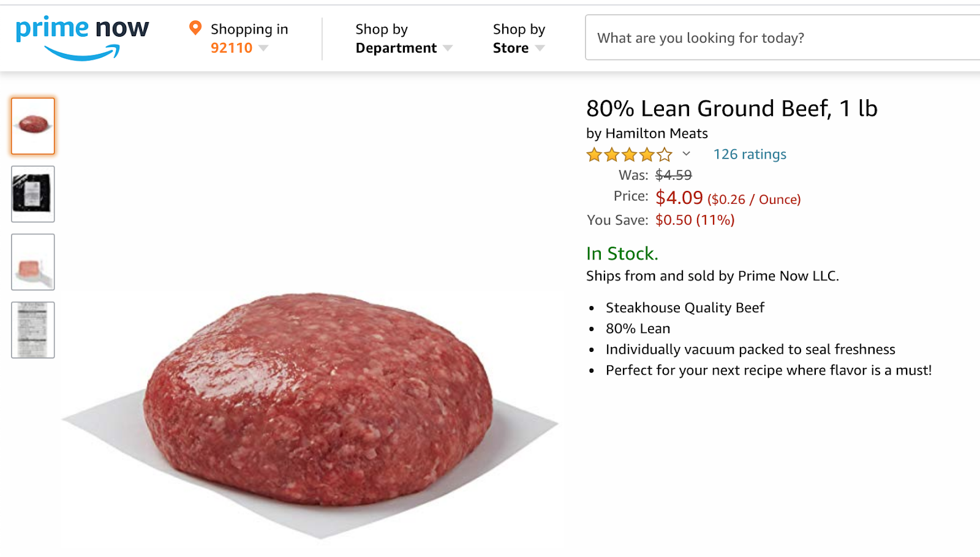View the black vacuum packaging thumbnail
This screenshot has height=557, width=980.
click(x=33, y=194)
